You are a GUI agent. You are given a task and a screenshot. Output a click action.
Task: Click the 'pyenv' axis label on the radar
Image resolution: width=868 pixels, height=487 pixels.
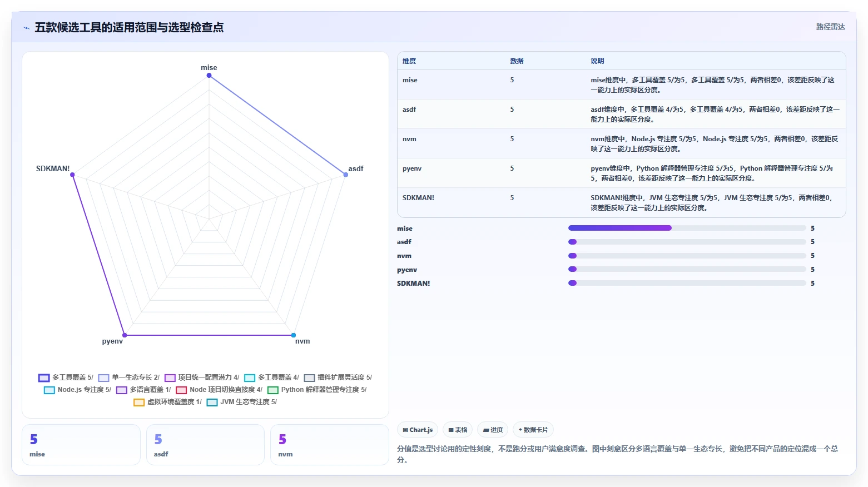pyautogui.click(x=112, y=341)
